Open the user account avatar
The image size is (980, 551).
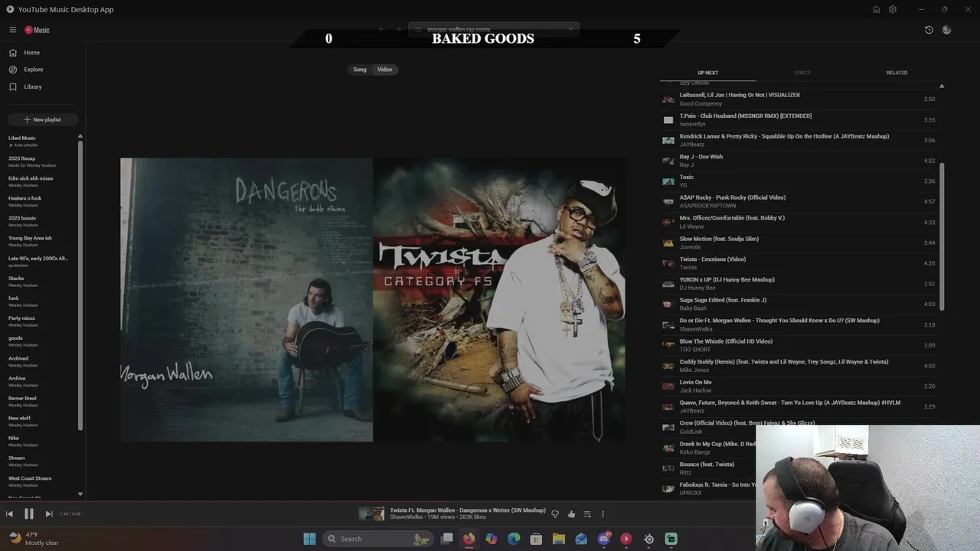point(947,30)
